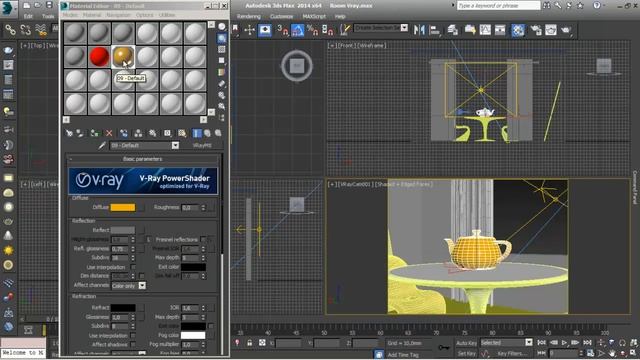Open the Rendering menu
The image size is (640, 360).
tap(249, 16)
